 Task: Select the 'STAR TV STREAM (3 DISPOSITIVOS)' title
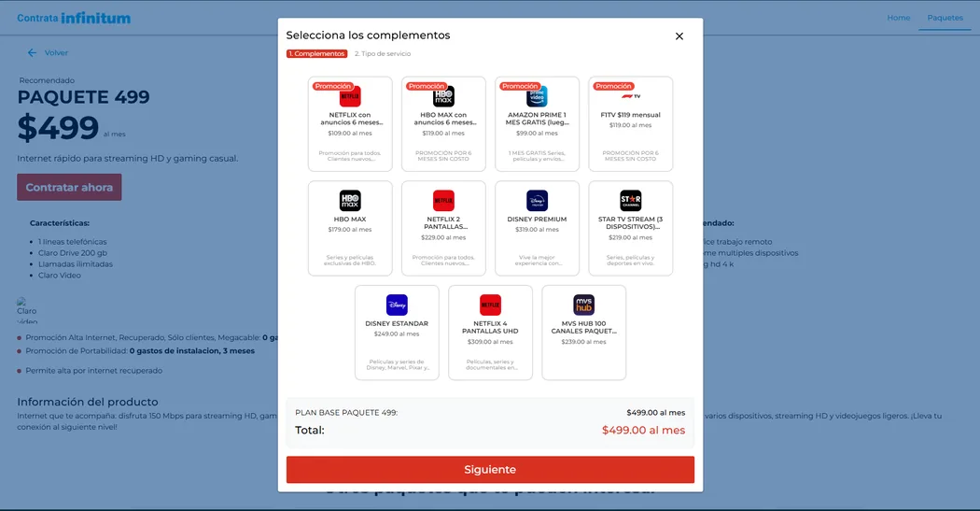pyautogui.click(x=631, y=223)
